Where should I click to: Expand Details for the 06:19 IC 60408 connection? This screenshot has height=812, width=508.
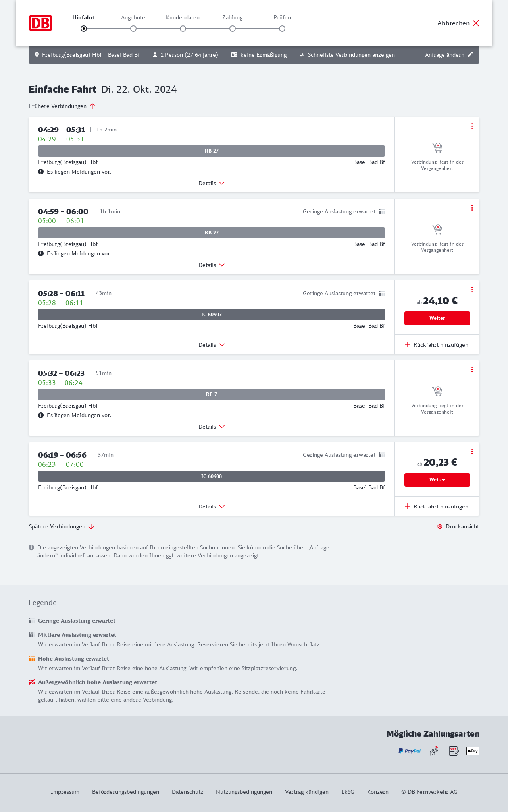[212, 507]
